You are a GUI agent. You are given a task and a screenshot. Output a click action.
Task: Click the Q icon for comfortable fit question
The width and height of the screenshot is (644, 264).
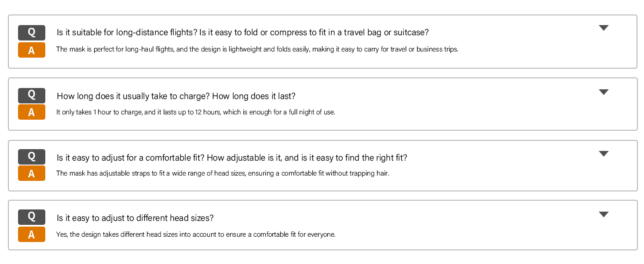[31, 156]
